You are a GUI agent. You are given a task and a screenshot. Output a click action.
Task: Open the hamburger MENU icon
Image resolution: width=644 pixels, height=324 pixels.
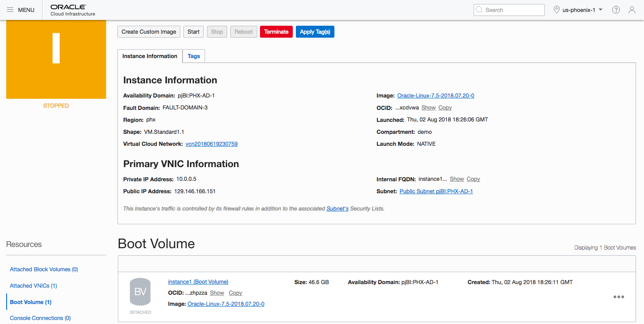click(10, 10)
